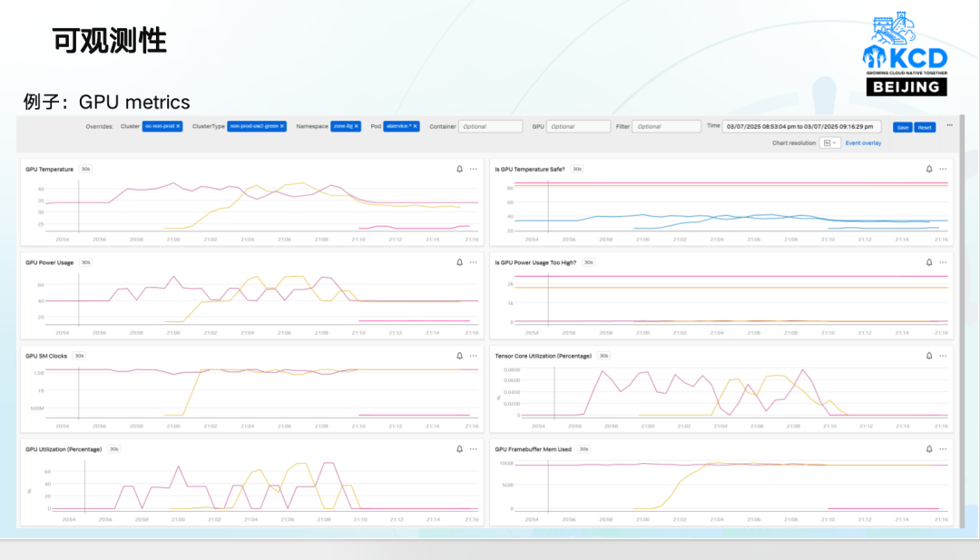Click bell icon on GPU Utilization (Percentage) chart

(460, 449)
